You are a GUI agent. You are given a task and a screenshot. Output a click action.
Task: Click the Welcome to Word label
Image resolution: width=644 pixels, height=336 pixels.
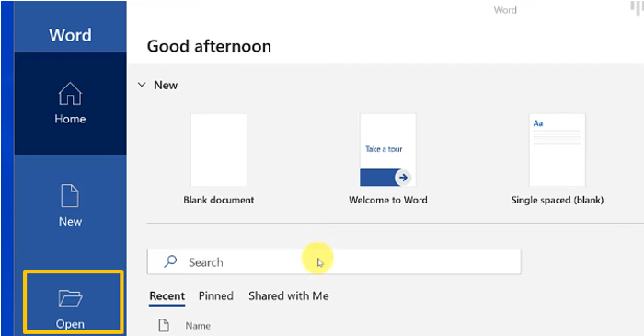387,200
